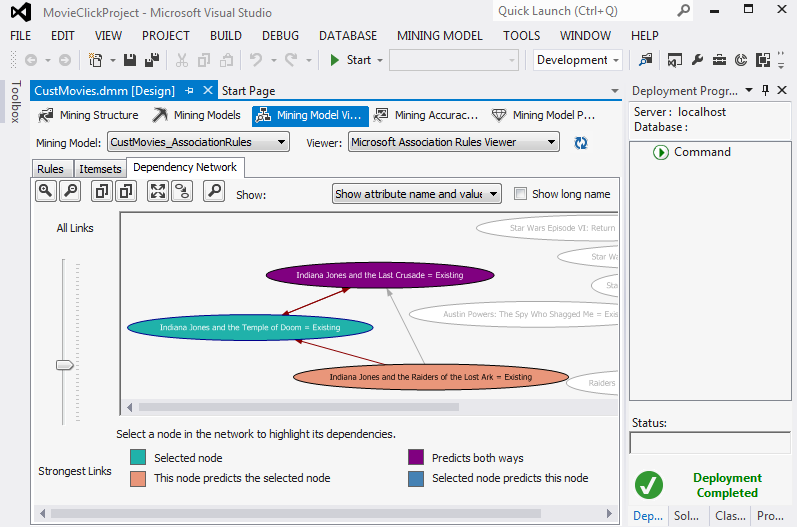797x527 pixels.
Task: Click the Improve Layout graph icon
Action: [x=182, y=192]
